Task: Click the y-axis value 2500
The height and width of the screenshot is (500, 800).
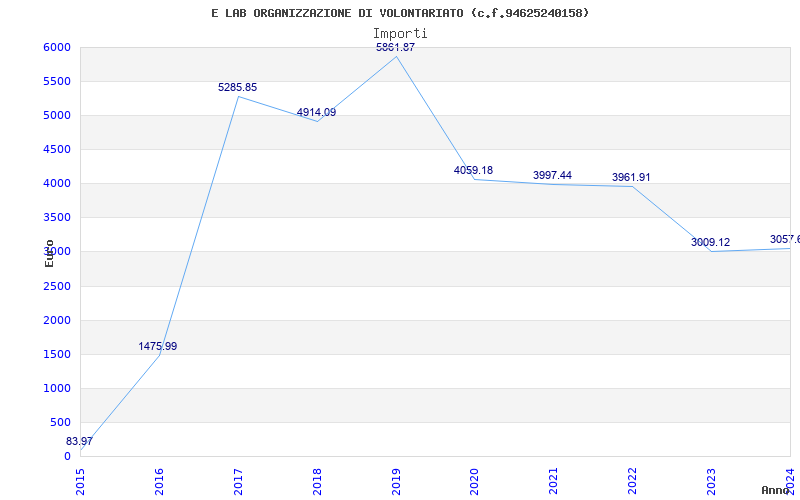Action: 57,286
